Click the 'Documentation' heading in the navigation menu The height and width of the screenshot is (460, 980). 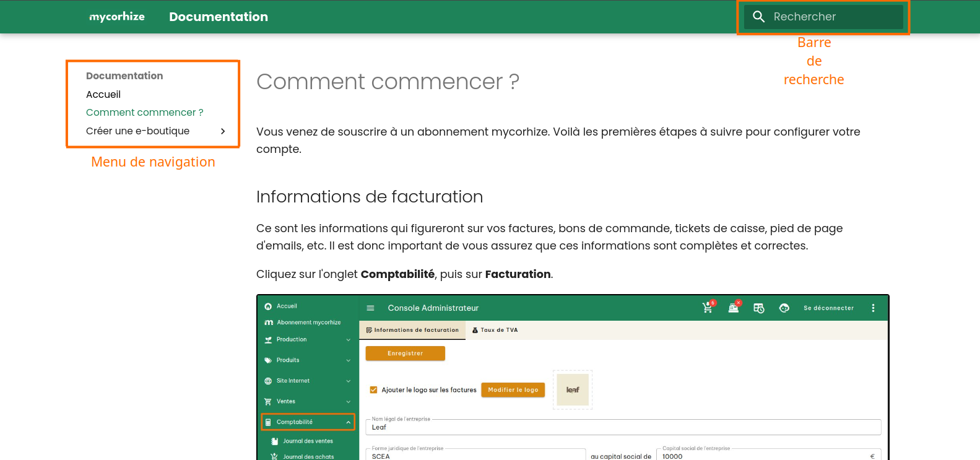[x=124, y=76]
